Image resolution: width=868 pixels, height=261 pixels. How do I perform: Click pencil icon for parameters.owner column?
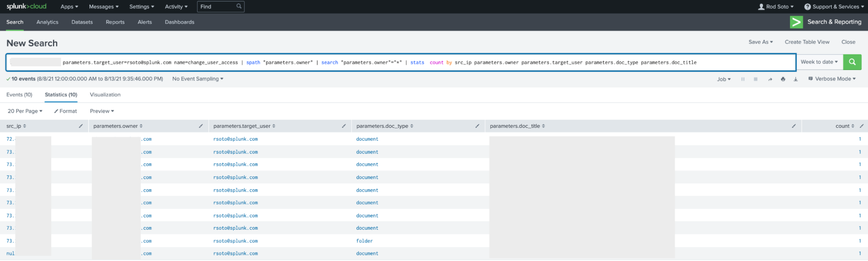[201, 126]
